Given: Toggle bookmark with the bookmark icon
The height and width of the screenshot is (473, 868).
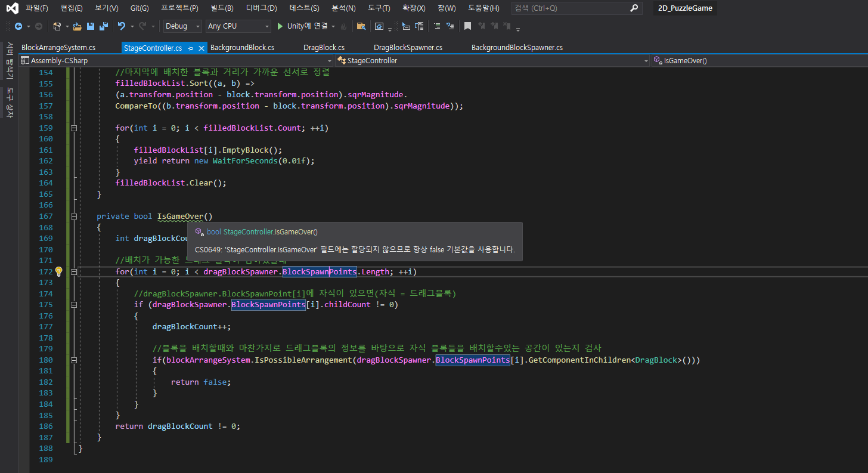Looking at the screenshot, I should (468, 26).
